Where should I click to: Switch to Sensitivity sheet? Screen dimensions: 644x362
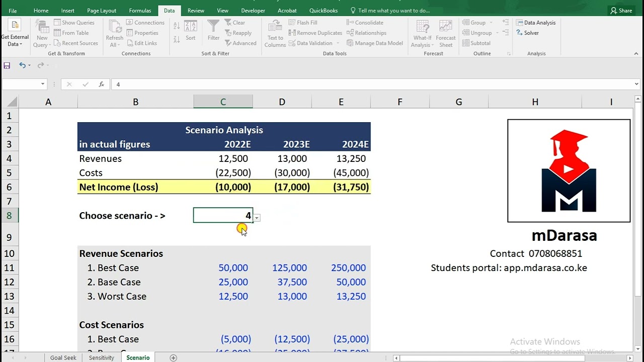pos(102,357)
